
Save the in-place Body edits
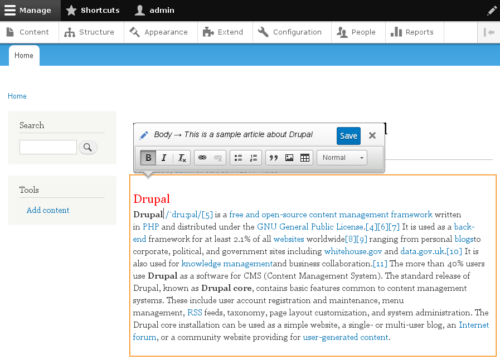tap(349, 136)
